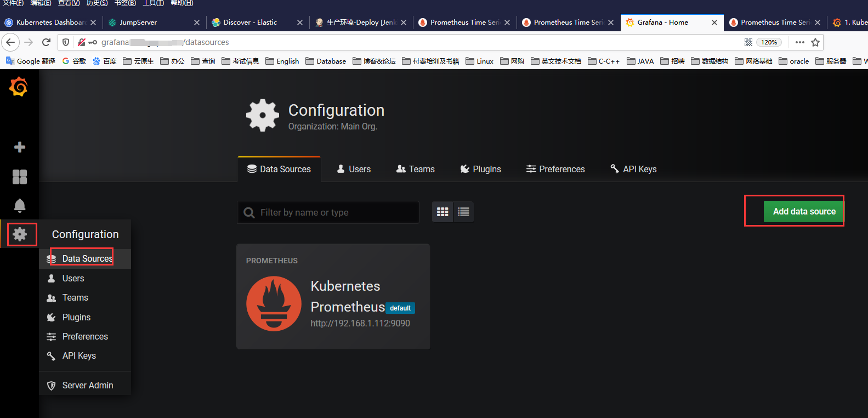868x418 pixels.
Task: Click the browser Forward arrow button
Action: point(29,42)
